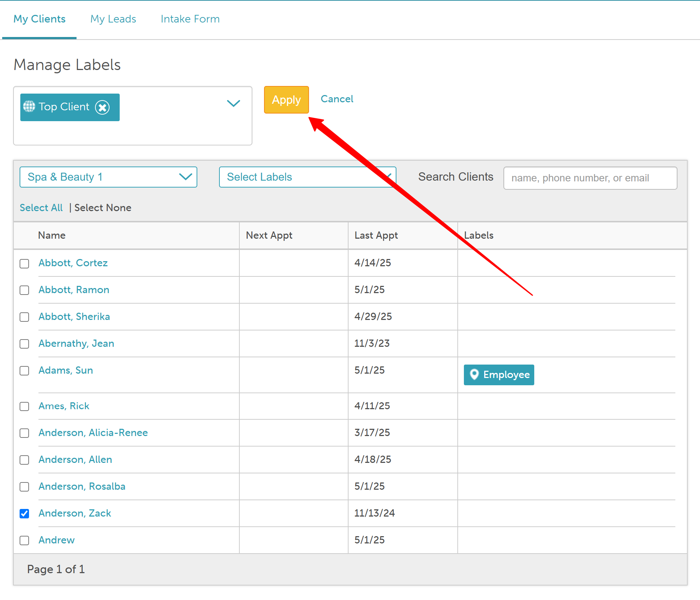Uncheck the Anderson, Zack checkbox

pos(24,514)
